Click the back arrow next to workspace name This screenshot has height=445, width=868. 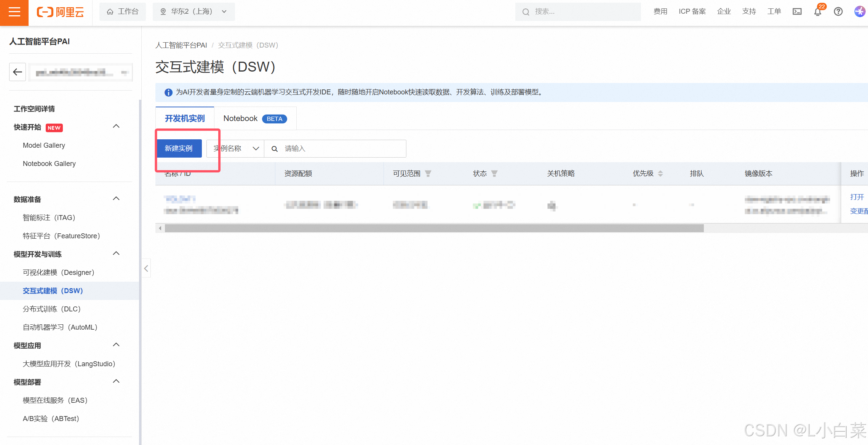(x=18, y=72)
